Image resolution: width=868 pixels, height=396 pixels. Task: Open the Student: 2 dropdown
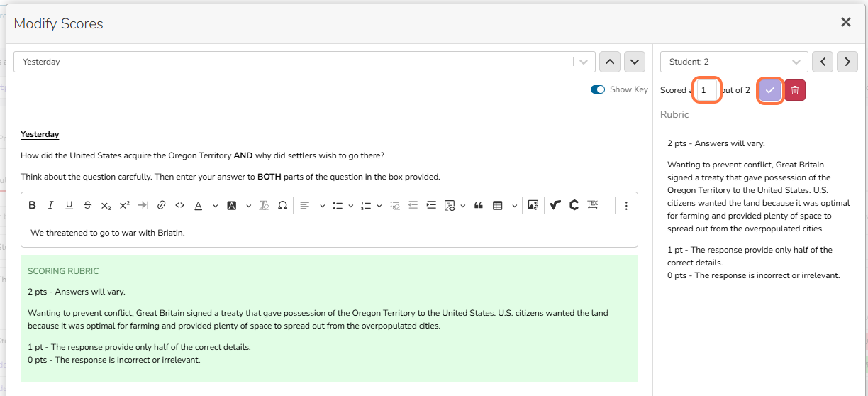(734, 62)
